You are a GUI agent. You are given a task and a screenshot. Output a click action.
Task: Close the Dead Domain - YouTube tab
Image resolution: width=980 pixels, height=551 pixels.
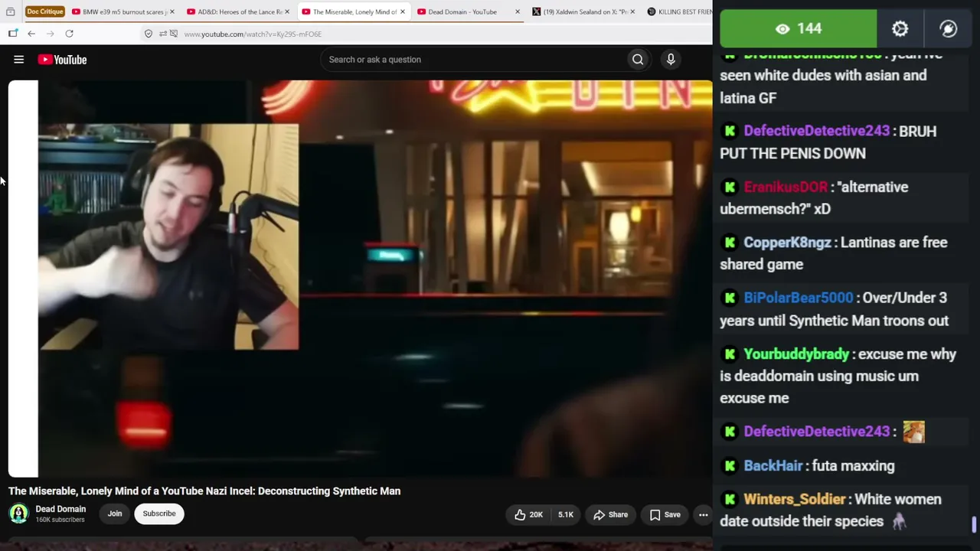pos(518,11)
